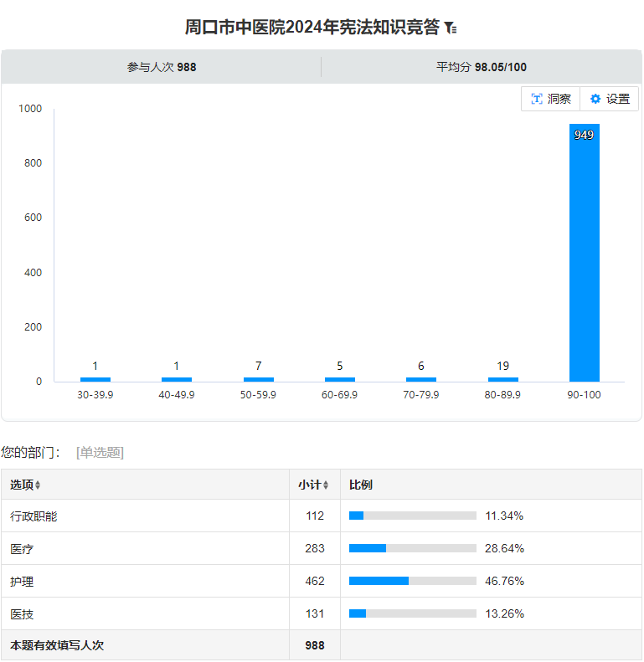Click the 行政职能 proportion bar
This screenshot has width=644, height=662.
(x=412, y=516)
